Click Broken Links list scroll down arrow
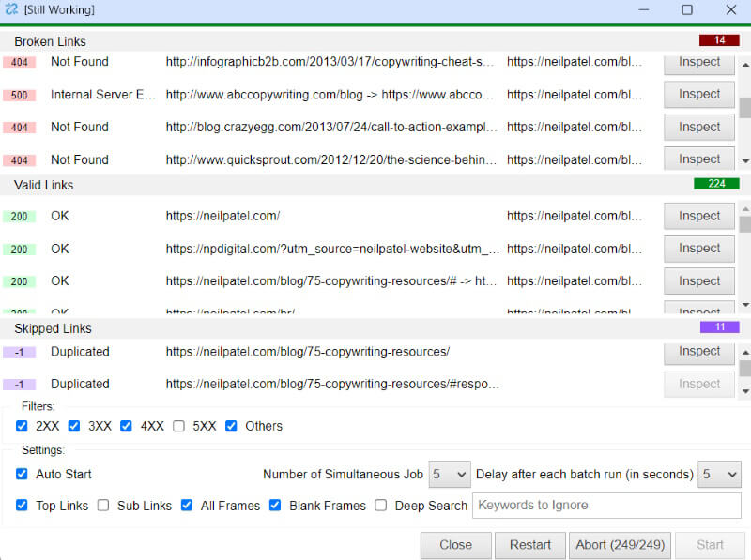751x560 pixels. click(745, 160)
